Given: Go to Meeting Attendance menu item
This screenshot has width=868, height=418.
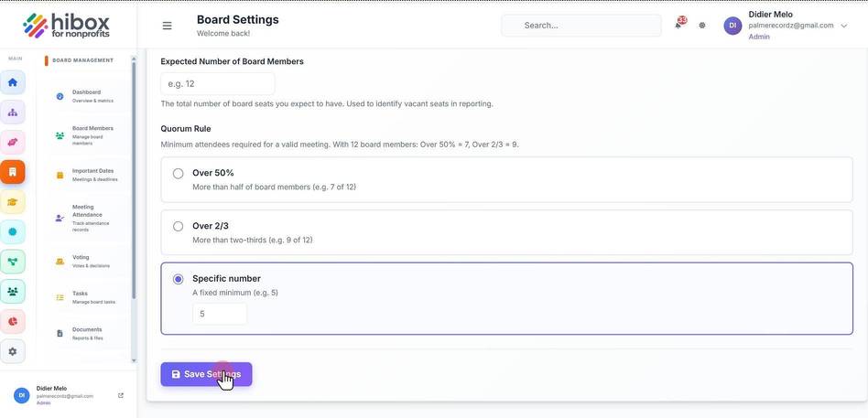Looking at the screenshot, I should (86, 218).
